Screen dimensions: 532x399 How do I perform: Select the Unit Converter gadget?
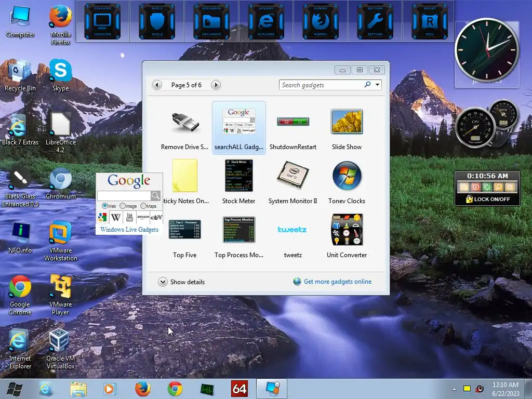click(347, 236)
